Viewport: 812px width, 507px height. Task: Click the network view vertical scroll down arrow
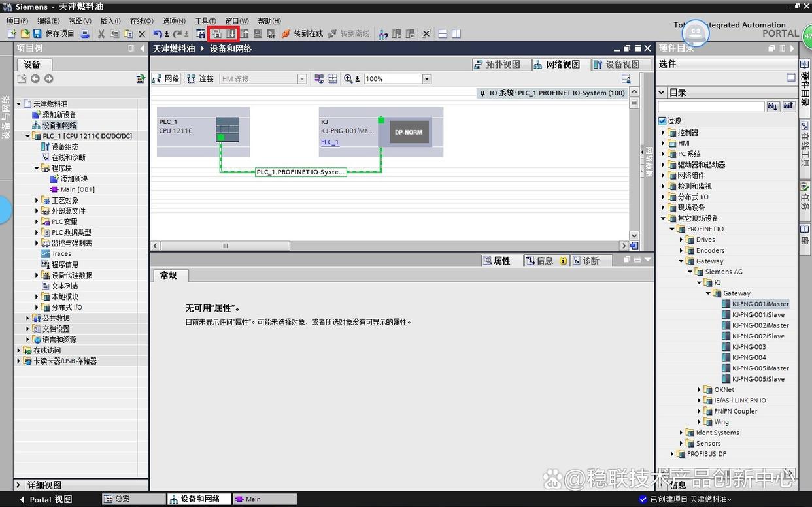634,235
